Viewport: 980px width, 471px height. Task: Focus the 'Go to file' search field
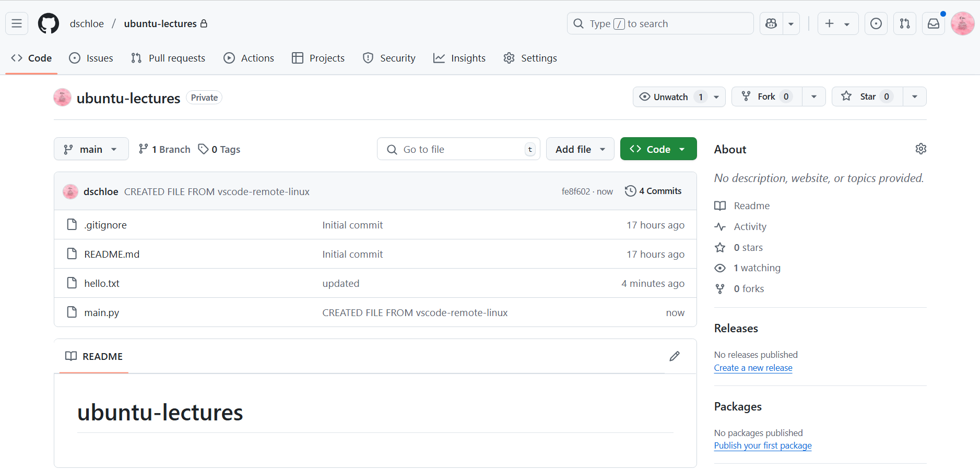point(458,149)
